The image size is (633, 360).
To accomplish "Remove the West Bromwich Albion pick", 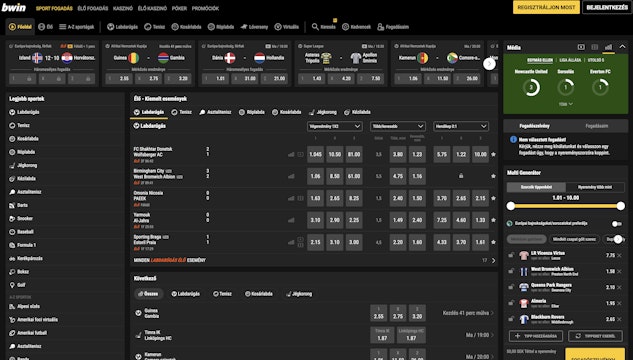I will (x=619, y=271).
